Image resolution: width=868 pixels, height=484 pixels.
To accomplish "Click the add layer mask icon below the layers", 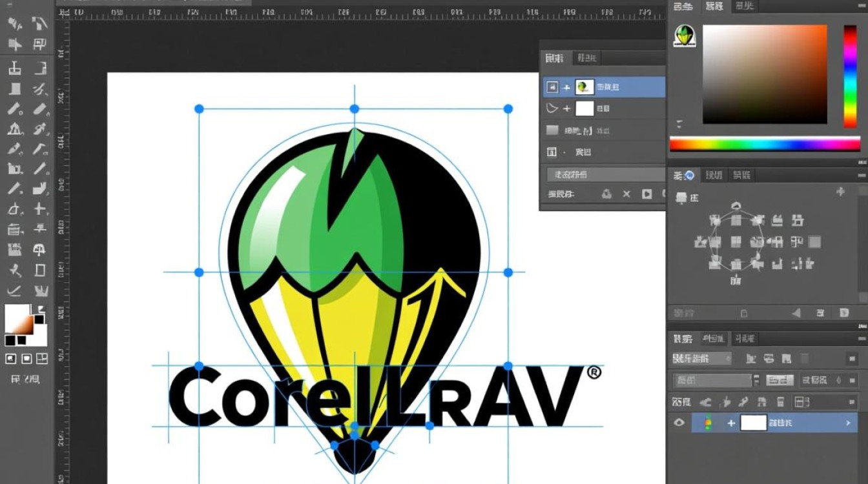I will (x=607, y=194).
